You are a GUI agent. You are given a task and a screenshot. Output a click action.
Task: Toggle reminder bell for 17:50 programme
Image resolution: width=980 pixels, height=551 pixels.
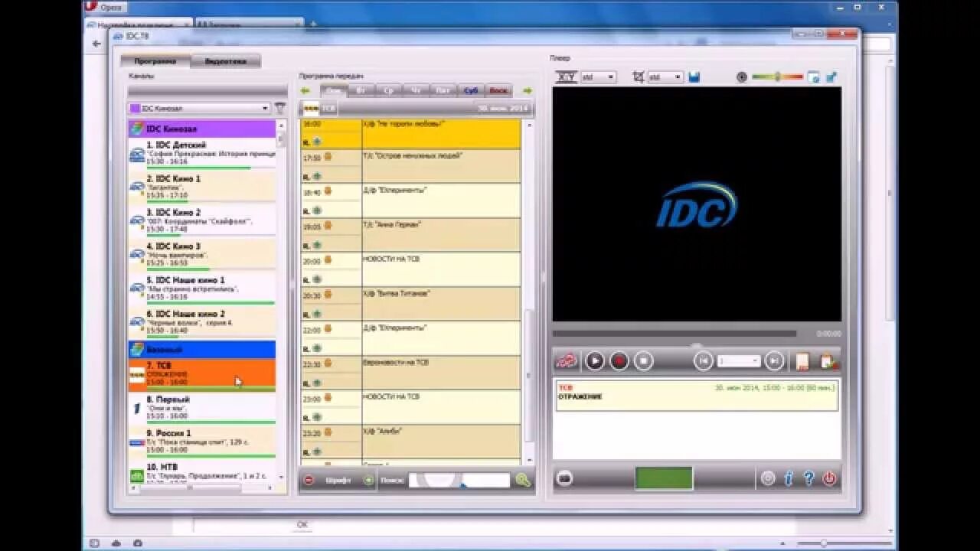pos(328,158)
